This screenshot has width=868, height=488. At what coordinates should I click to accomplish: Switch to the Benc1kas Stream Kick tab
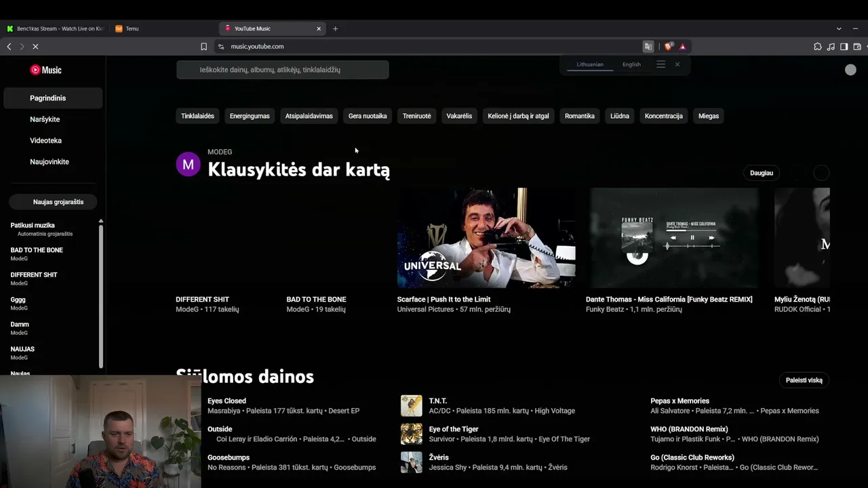coord(55,28)
